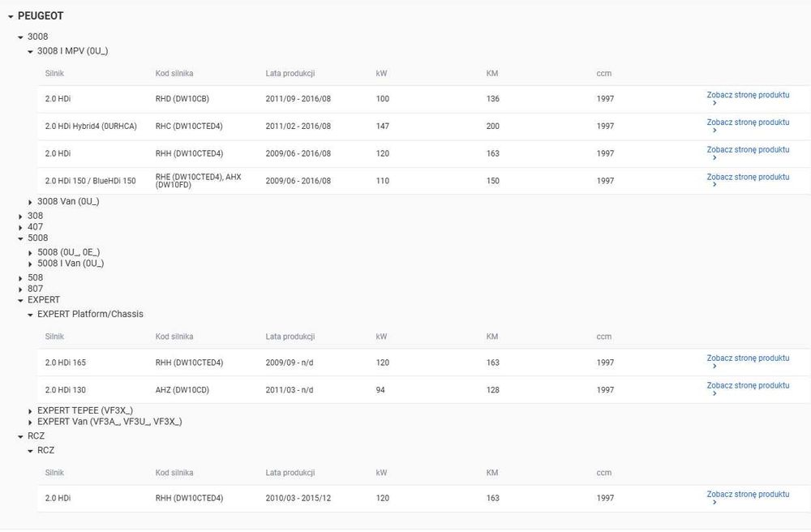Select the 94 kW value
The width and height of the screenshot is (811, 532).
click(x=380, y=390)
